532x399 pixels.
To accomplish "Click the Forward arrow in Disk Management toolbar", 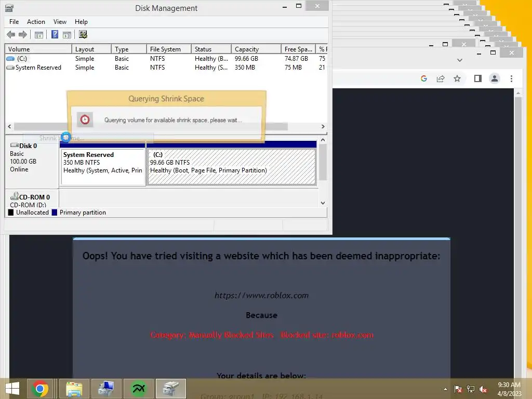I will coord(23,34).
